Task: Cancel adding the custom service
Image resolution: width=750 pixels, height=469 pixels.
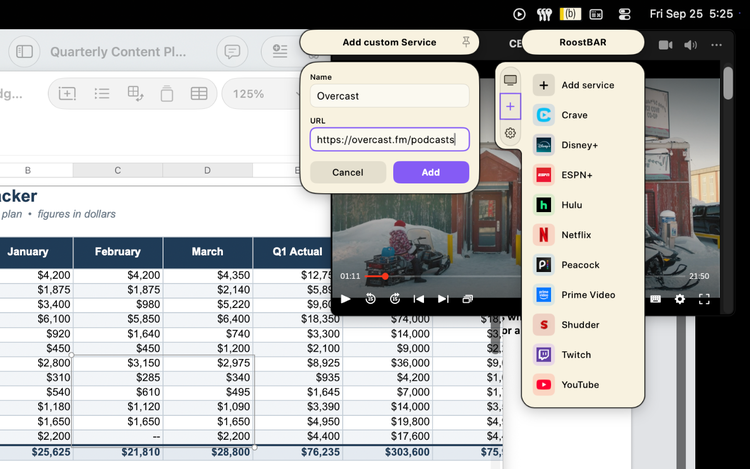Action: click(x=348, y=172)
